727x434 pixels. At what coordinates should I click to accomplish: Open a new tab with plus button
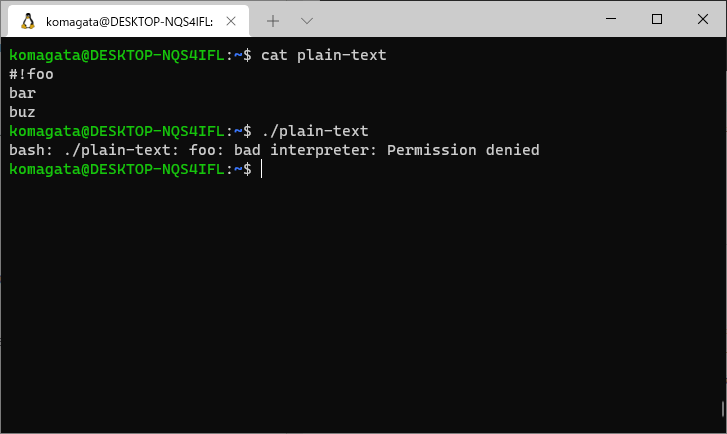(273, 21)
